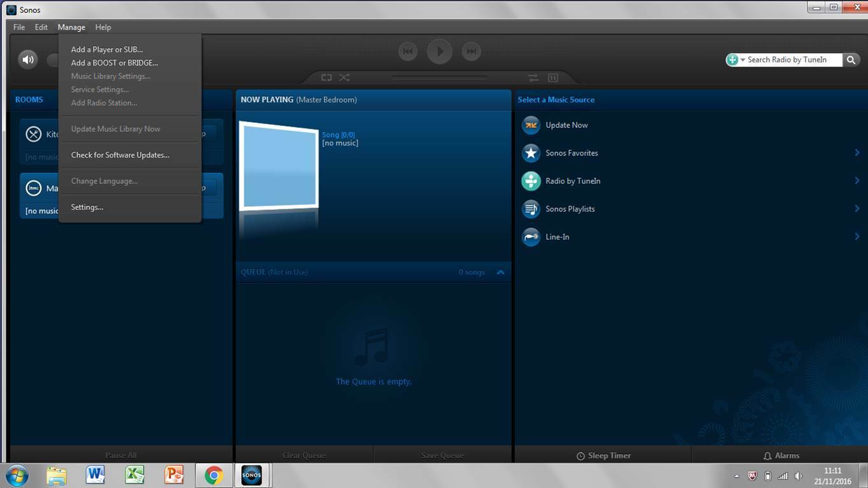Click the Update Now source icon
This screenshot has width=868, height=488.
(531, 125)
